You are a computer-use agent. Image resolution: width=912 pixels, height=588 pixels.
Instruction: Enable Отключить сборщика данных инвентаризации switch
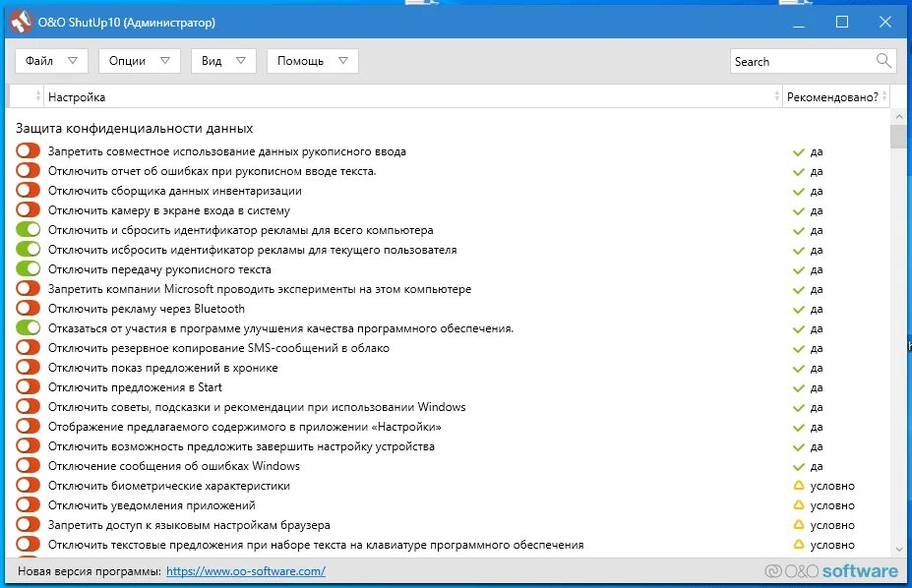[x=28, y=191]
